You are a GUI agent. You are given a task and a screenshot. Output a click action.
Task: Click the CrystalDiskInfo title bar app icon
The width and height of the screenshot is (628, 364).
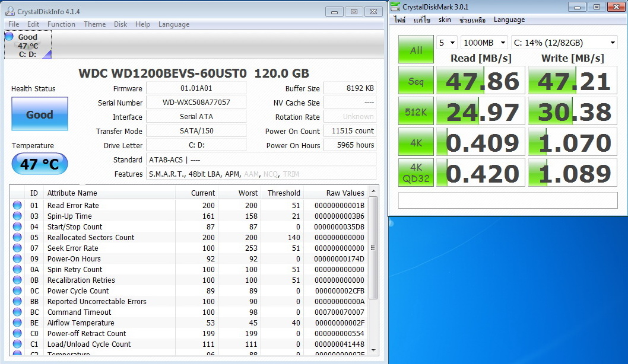click(x=10, y=12)
